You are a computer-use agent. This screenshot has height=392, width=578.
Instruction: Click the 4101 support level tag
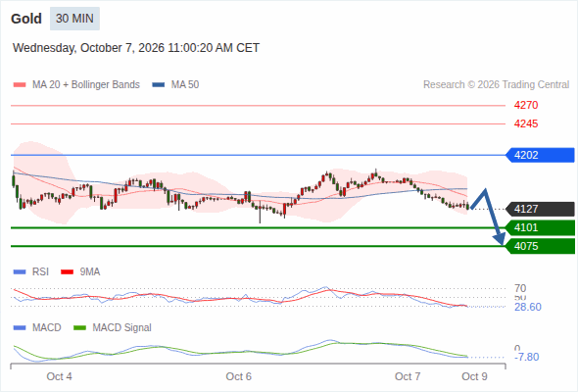coord(540,227)
